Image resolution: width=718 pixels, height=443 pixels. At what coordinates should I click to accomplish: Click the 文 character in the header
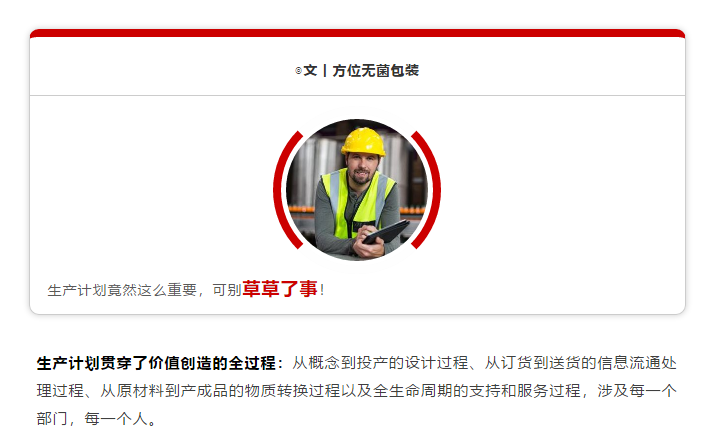pos(310,71)
